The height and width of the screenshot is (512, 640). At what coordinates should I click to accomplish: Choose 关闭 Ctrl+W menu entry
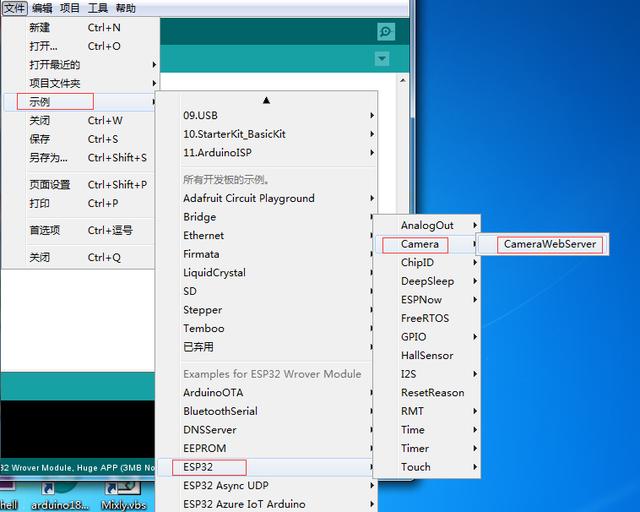[80, 120]
